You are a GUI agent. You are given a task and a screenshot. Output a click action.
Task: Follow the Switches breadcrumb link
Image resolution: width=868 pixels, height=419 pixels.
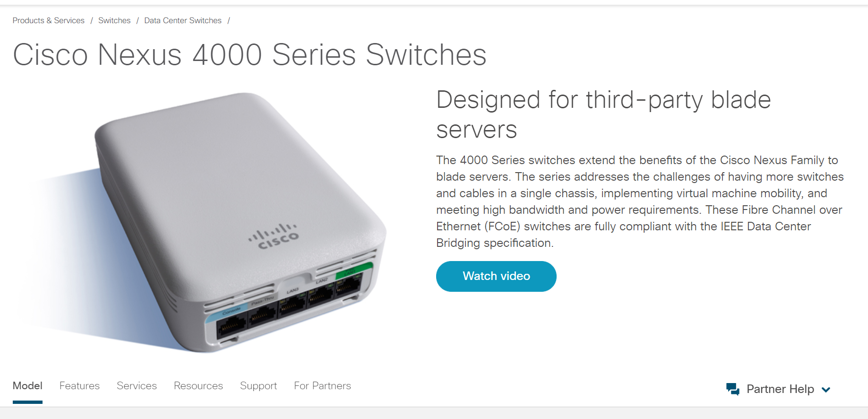coord(114,20)
